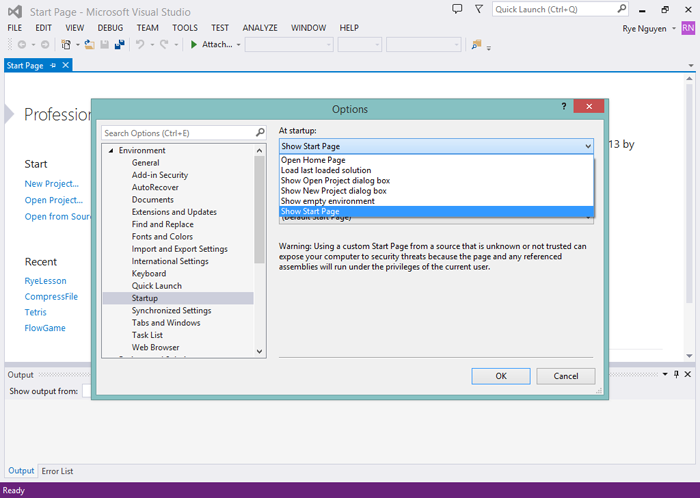This screenshot has height=498, width=700.
Task: Open the HELP menu
Action: point(349,28)
